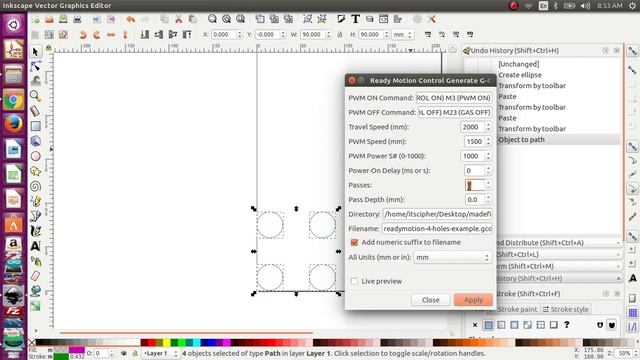Adjust Travel Speed stepper arrows
640x360 pixels.
click(488, 127)
